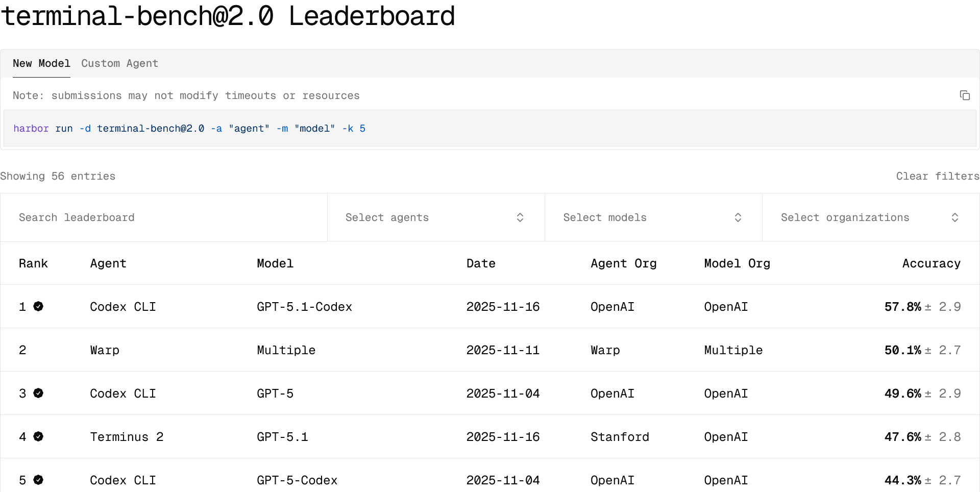Click the Stanford agent org cell
980x492 pixels.
click(x=620, y=437)
